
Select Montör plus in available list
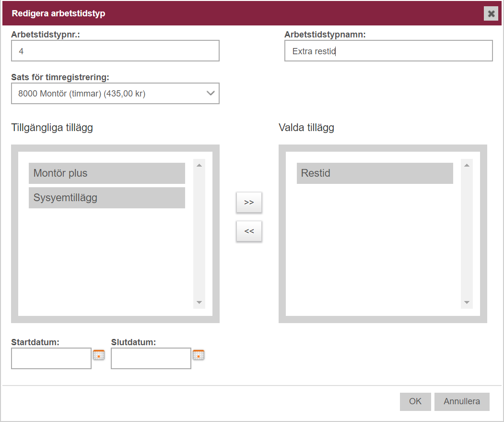(x=107, y=173)
